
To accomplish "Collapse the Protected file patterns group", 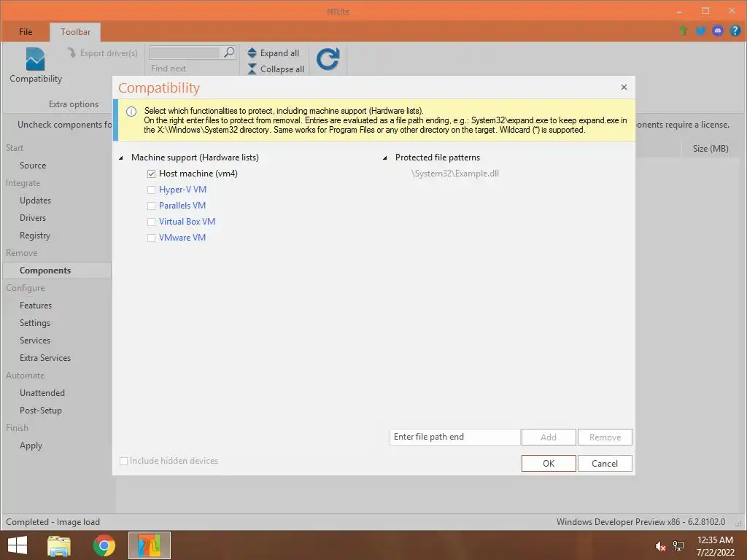I will pos(385,157).
